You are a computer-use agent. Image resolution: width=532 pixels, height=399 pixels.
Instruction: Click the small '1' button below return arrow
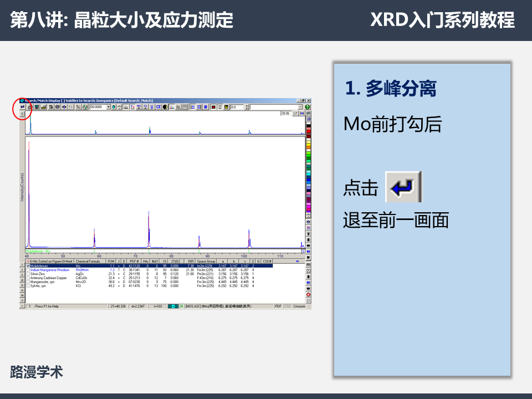point(22,114)
